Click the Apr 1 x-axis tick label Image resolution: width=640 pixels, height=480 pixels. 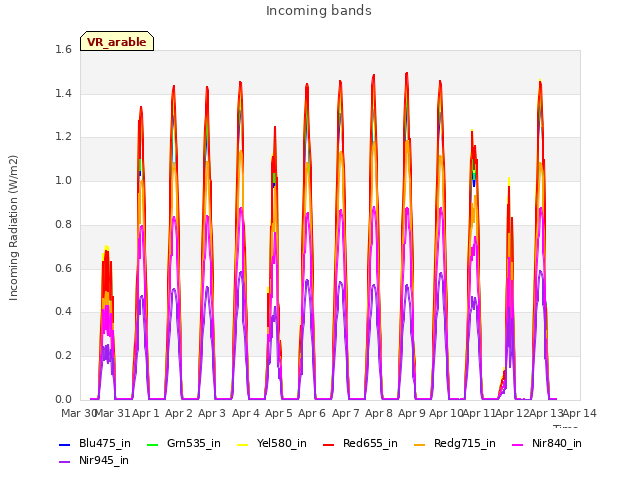point(146,413)
